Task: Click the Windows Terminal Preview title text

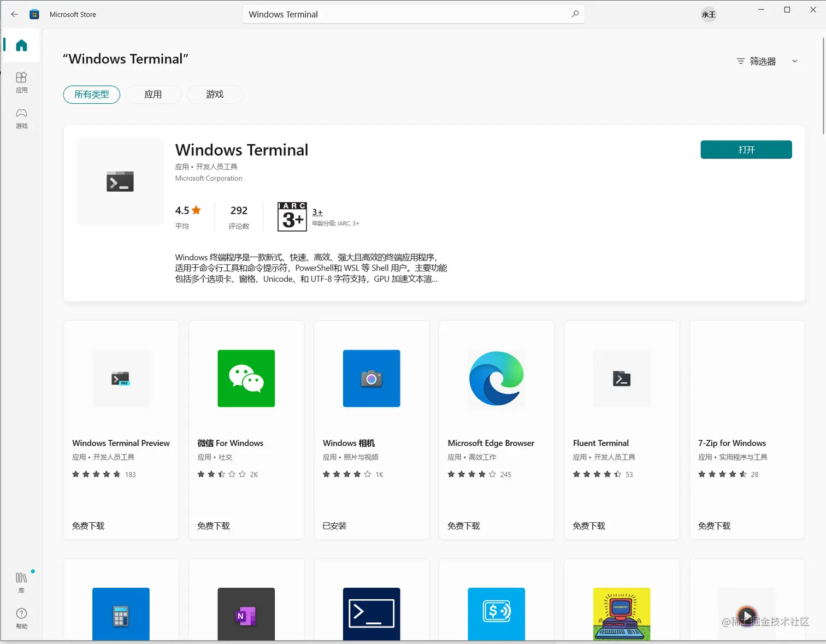Action: (x=121, y=443)
